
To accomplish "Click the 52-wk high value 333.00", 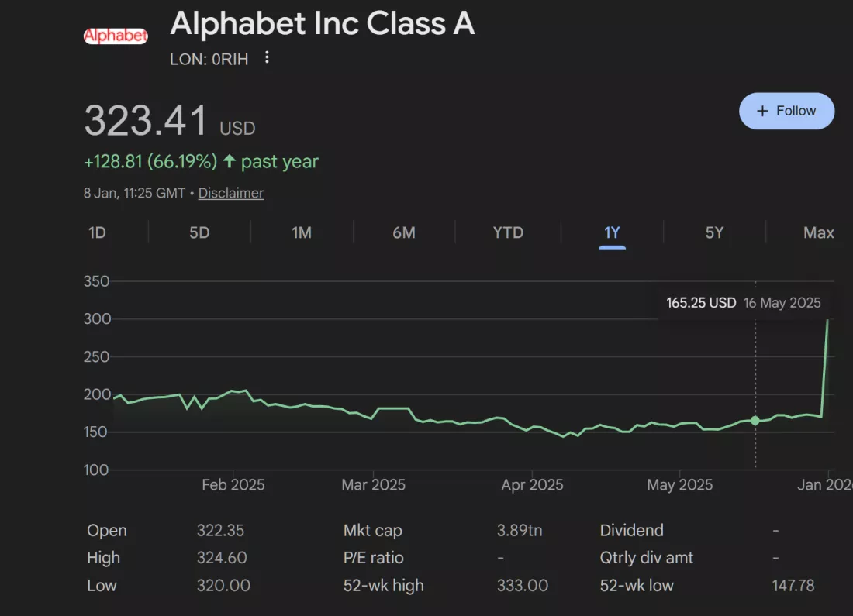I will 523,586.
